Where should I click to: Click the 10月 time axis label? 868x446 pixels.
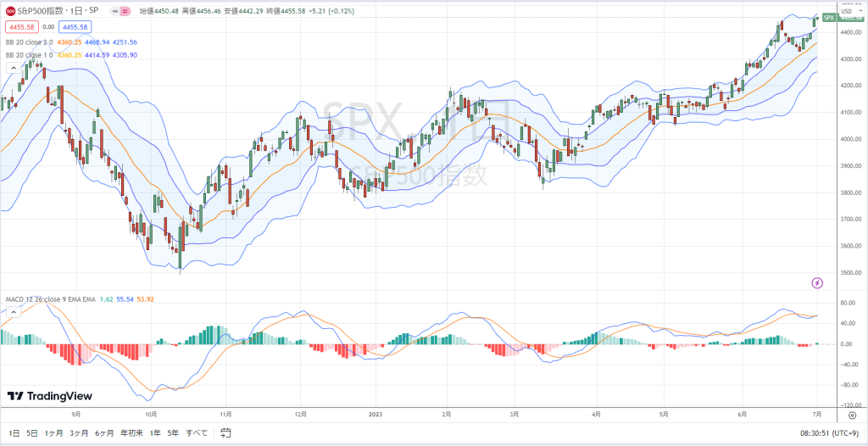151,415
